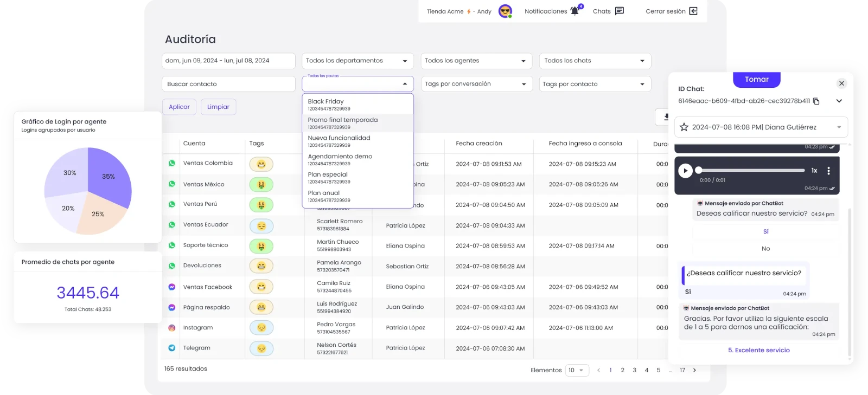Open Todos los departamentos dropdown
Screen dimensions: 868x395
pos(358,61)
